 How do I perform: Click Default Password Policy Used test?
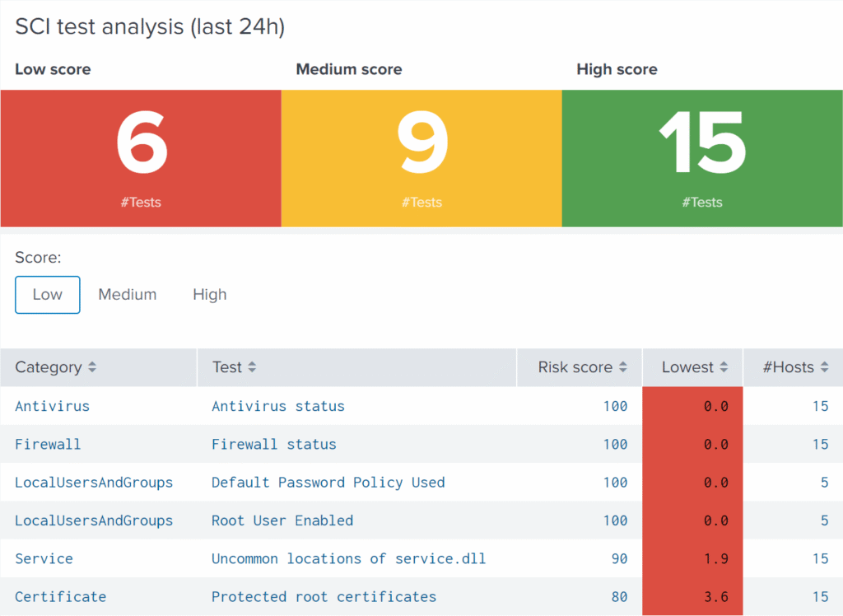click(328, 483)
